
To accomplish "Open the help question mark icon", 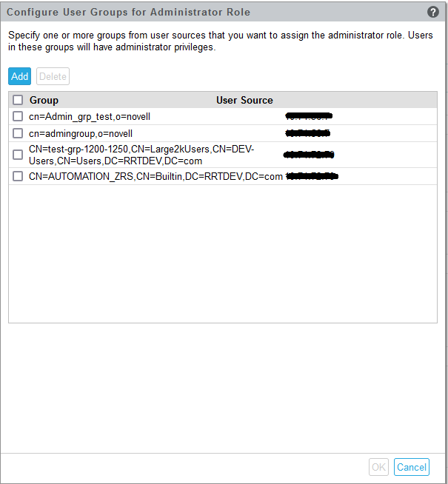I will (x=433, y=12).
